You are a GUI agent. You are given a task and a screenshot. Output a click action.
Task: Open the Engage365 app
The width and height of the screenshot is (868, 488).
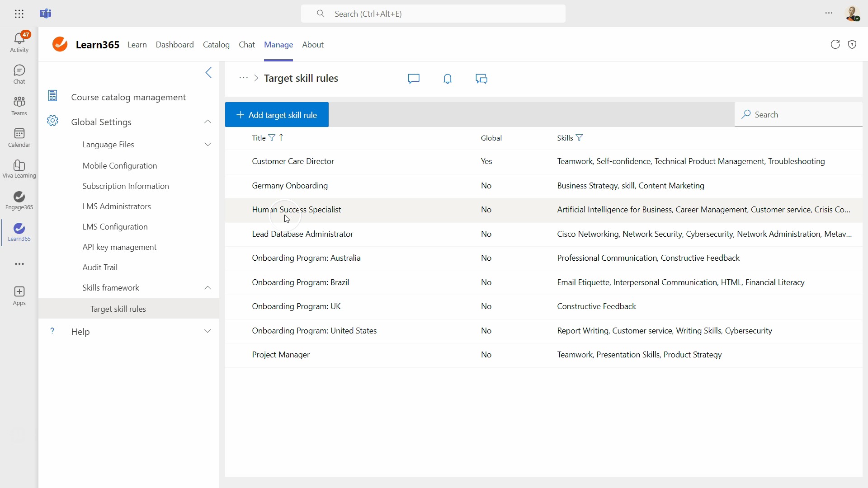click(19, 201)
